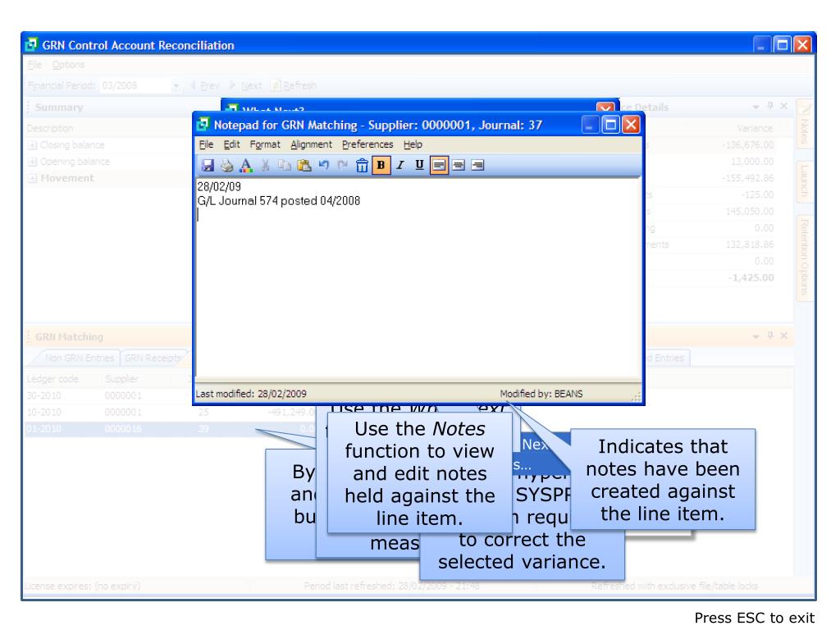Open the Notepad Help menu
Screen dimensions: 840x630
click(x=413, y=144)
